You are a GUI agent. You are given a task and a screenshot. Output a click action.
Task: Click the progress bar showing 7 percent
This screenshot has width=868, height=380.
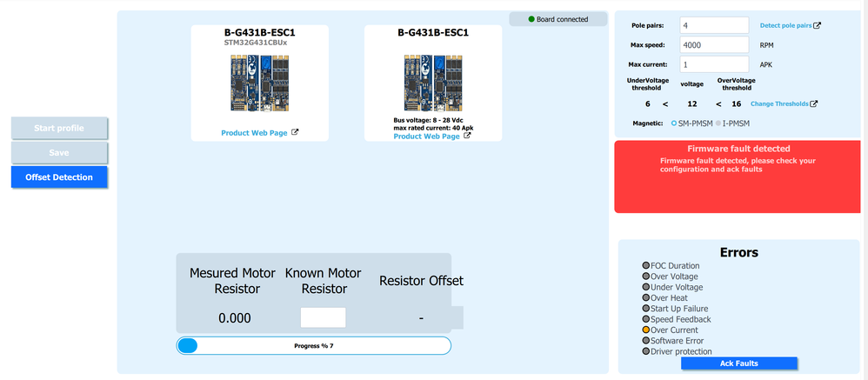(314, 346)
